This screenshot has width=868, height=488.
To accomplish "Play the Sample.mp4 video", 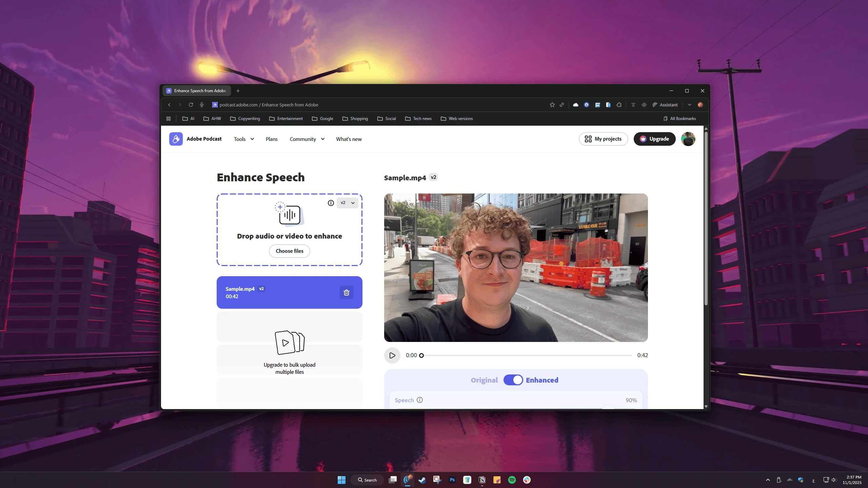I will coord(392,355).
